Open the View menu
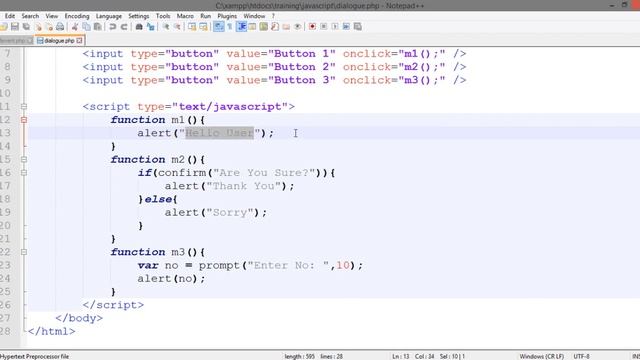This screenshot has height=360, width=640. (x=51, y=16)
